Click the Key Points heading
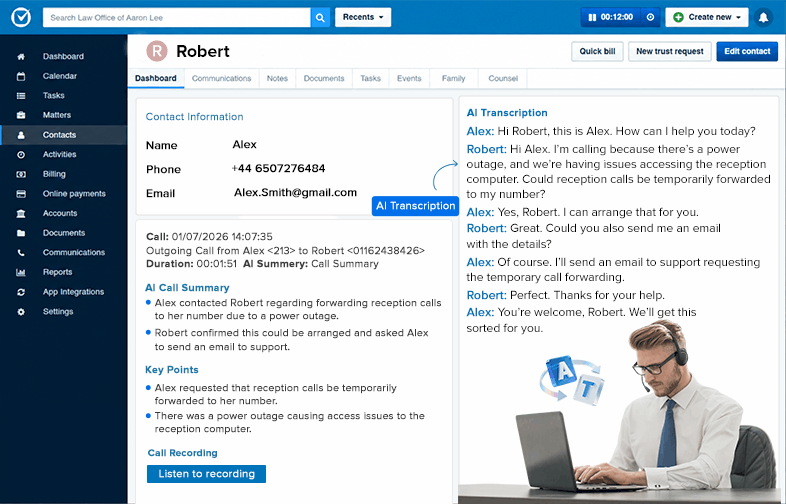Viewport: 786px width, 504px height. (171, 370)
